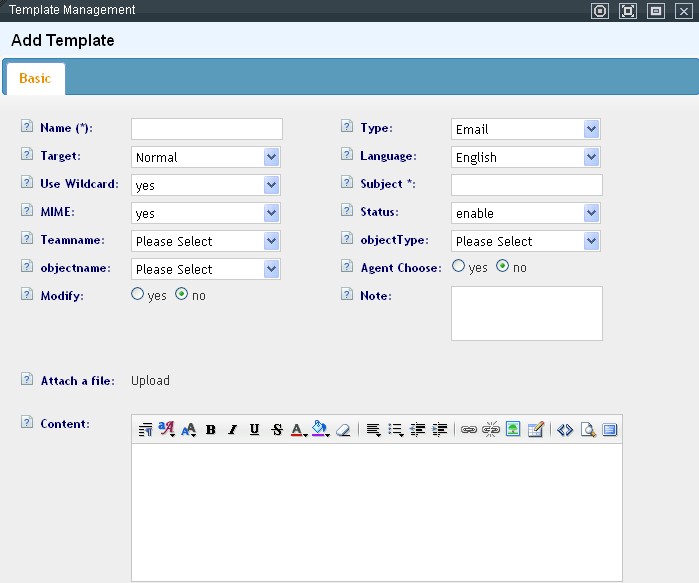Image resolution: width=699 pixels, height=583 pixels.
Task: Open the Teamname dropdown list
Action: [x=206, y=241]
